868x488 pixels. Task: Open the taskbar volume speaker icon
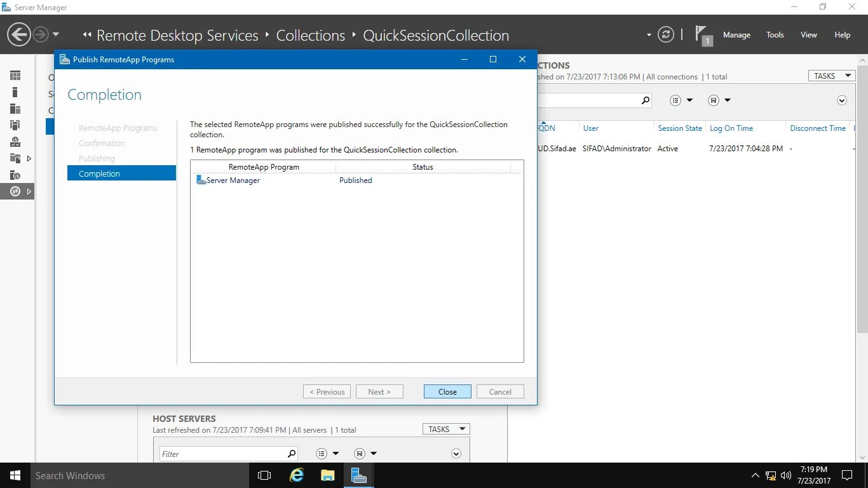tap(786, 475)
